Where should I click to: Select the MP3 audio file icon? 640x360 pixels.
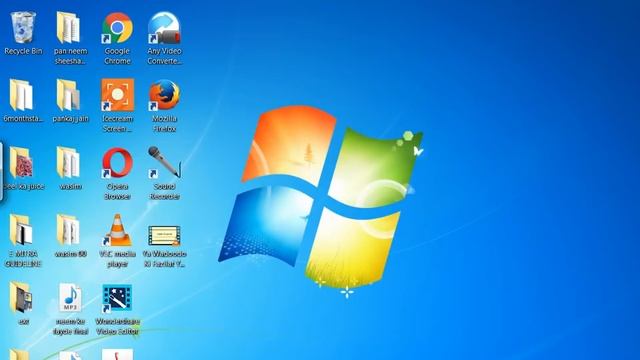(70, 309)
